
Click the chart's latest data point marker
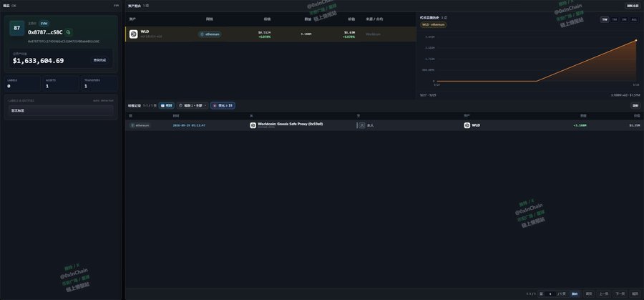(x=636, y=40)
